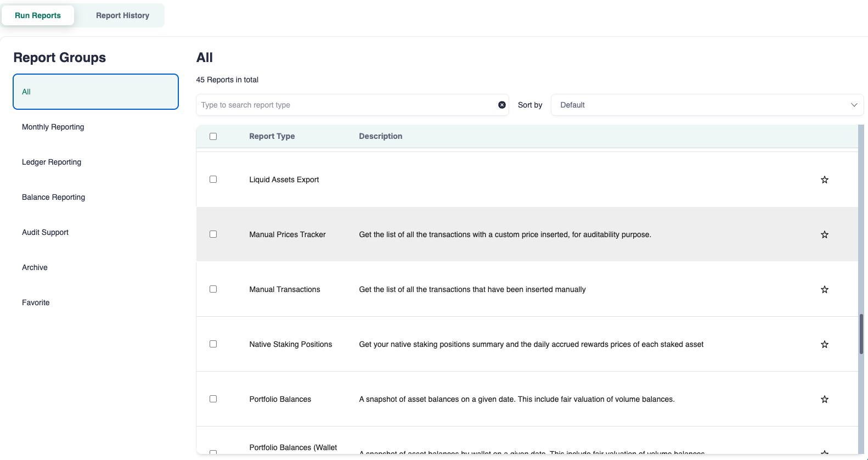
Task: Focus the search report type input field
Action: 346,105
